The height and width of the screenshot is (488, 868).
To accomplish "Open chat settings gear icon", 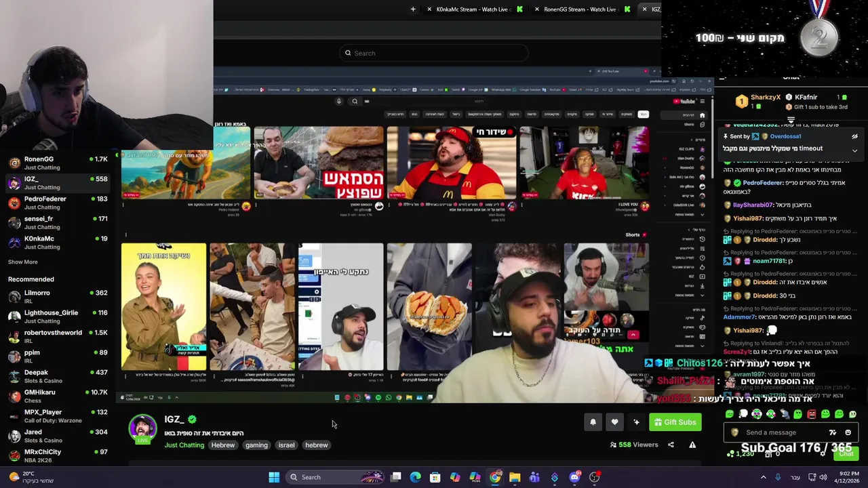I will click(823, 453).
